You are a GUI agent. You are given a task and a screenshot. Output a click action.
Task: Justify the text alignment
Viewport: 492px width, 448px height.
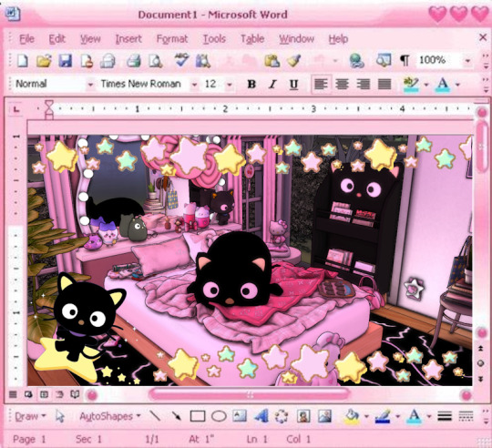point(384,84)
